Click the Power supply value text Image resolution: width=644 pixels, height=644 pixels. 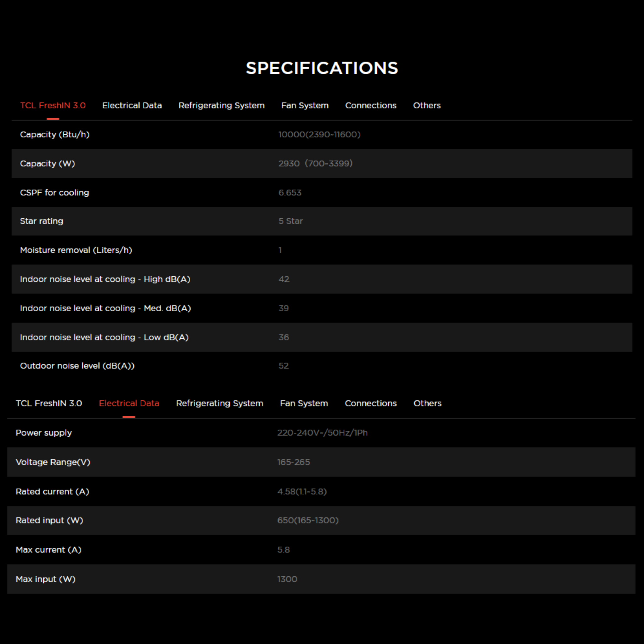(322, 432)
